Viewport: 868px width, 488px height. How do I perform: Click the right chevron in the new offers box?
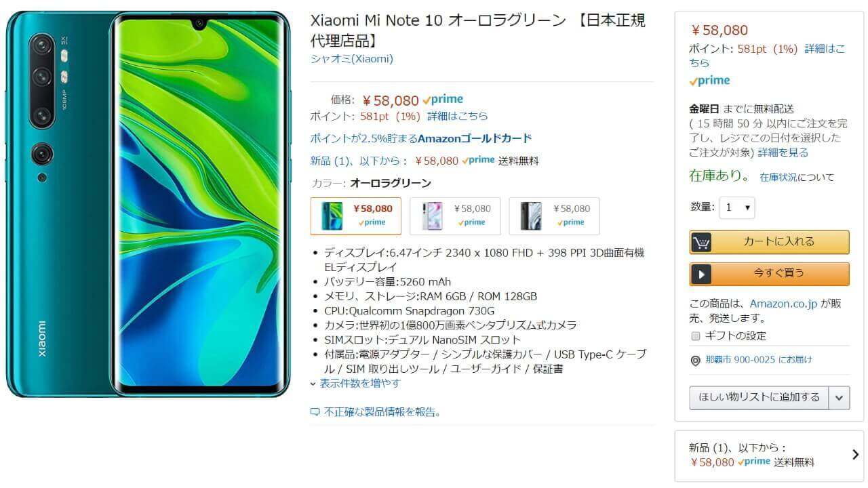[x=855, y=455]
